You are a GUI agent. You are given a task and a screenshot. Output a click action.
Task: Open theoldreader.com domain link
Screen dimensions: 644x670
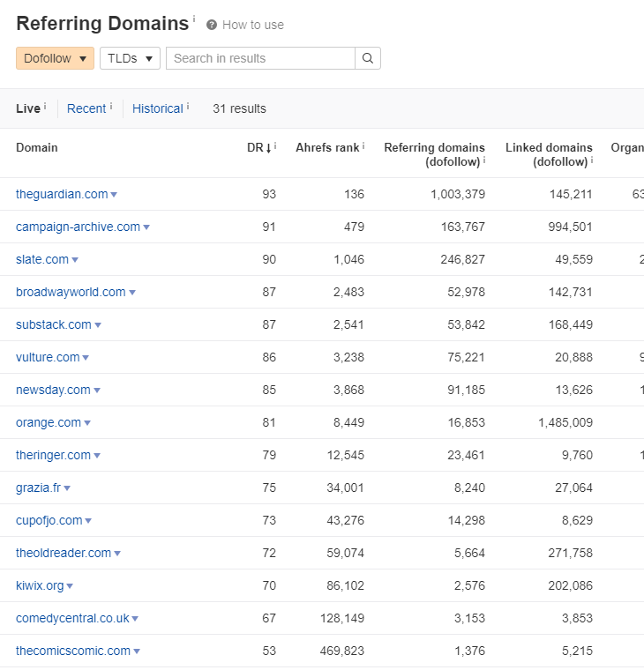point(64,553)
